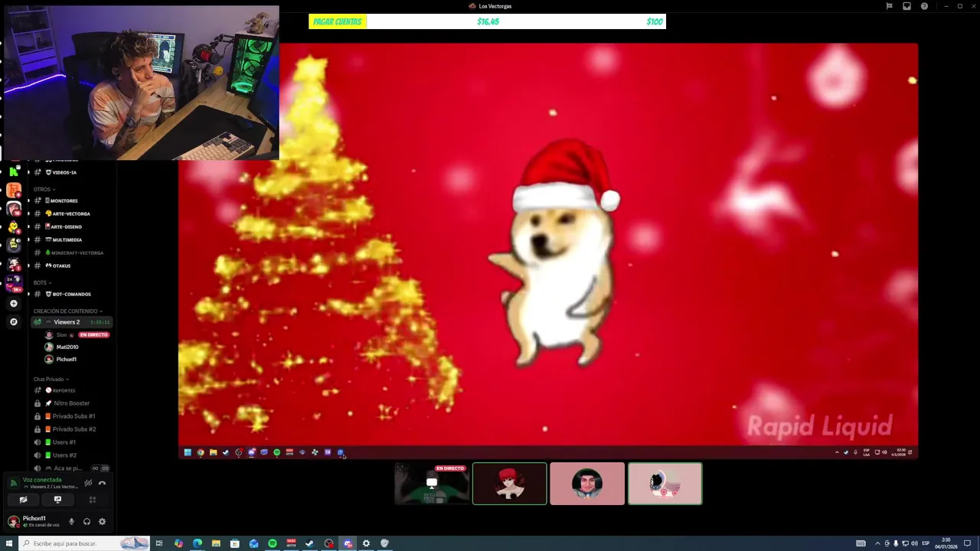Click the PAGAR CUENTAS goal progress bar
This screenshot has width=980, height=551.
[x=487, y=21]
